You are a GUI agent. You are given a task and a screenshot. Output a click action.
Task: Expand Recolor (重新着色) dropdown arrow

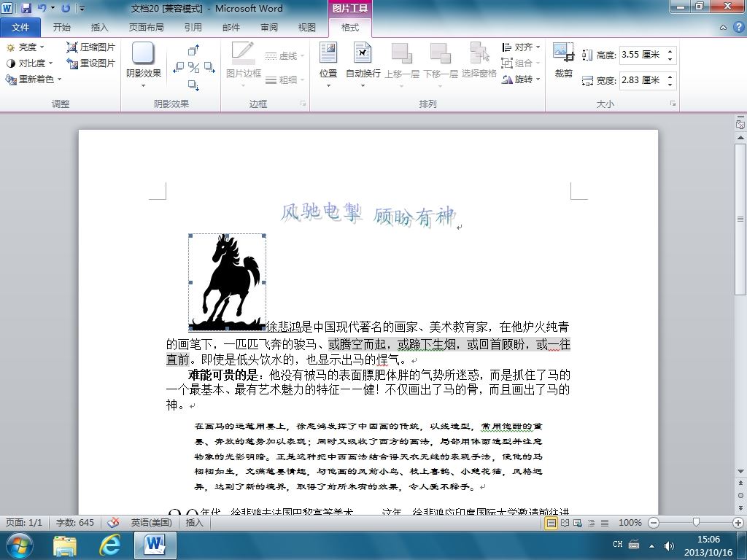click(60, 79)
